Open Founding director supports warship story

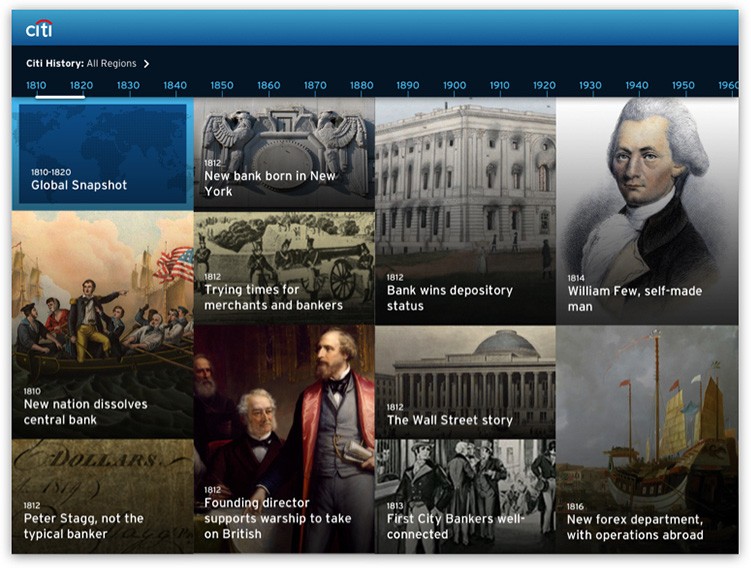pos(284,439)
